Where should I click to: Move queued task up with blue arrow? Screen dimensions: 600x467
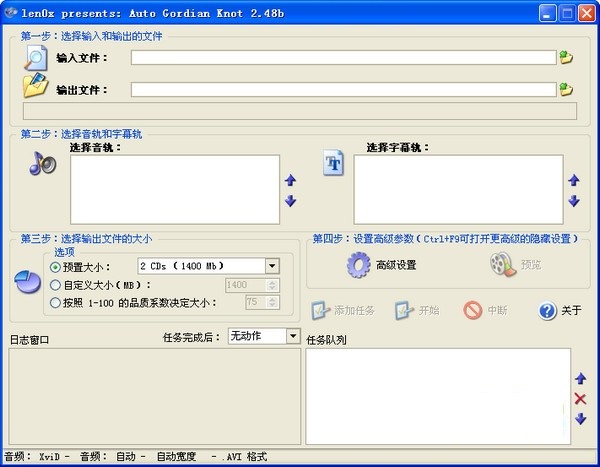pyautogui.click(x=580, y=379)
